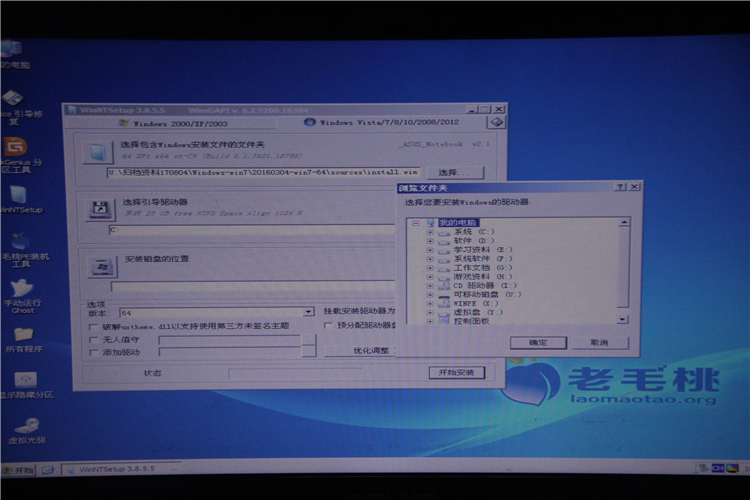Toggle 预分配驱动器 checkbox

(328, 325)
